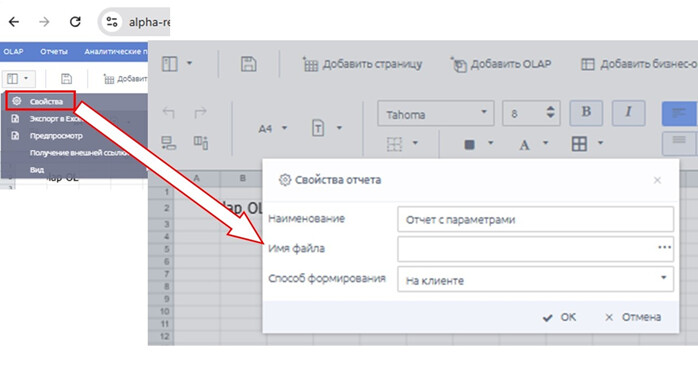
Task: Click Добавить бизнес-объект button
Action: coord(639,64)
